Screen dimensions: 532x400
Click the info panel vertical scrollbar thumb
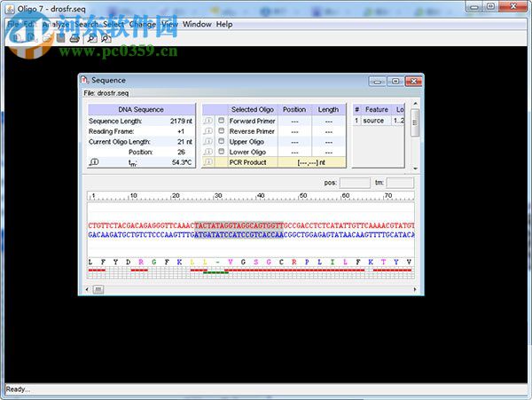pos(415,122)
